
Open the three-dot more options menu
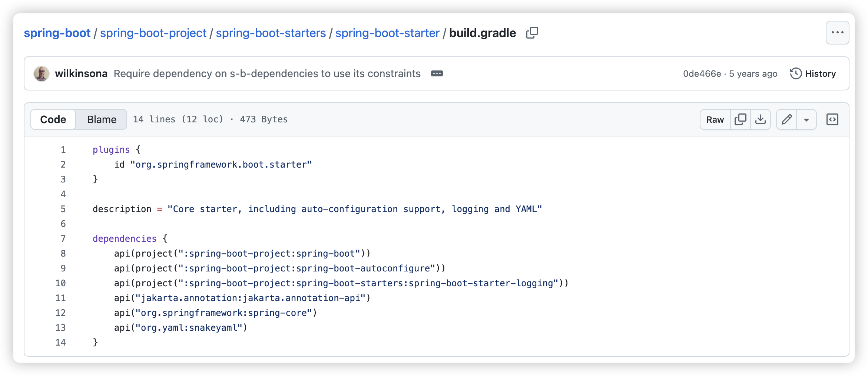(x=837, y=33)
